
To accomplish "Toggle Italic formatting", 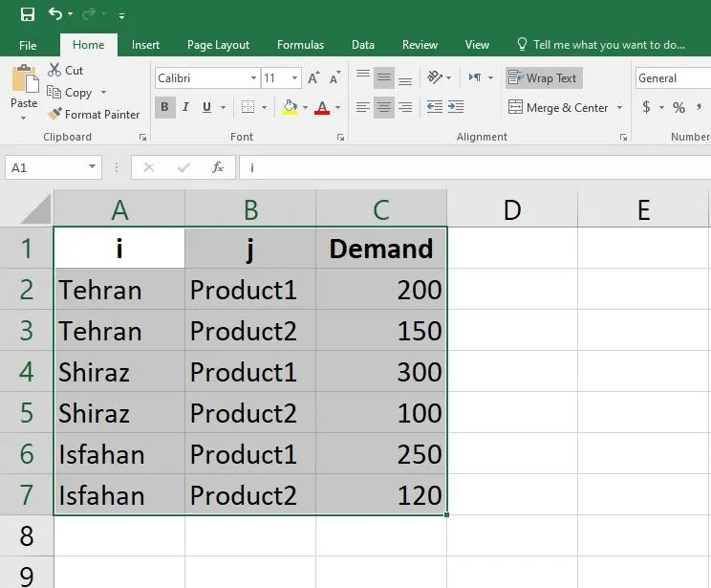I will tap(185, 107).
